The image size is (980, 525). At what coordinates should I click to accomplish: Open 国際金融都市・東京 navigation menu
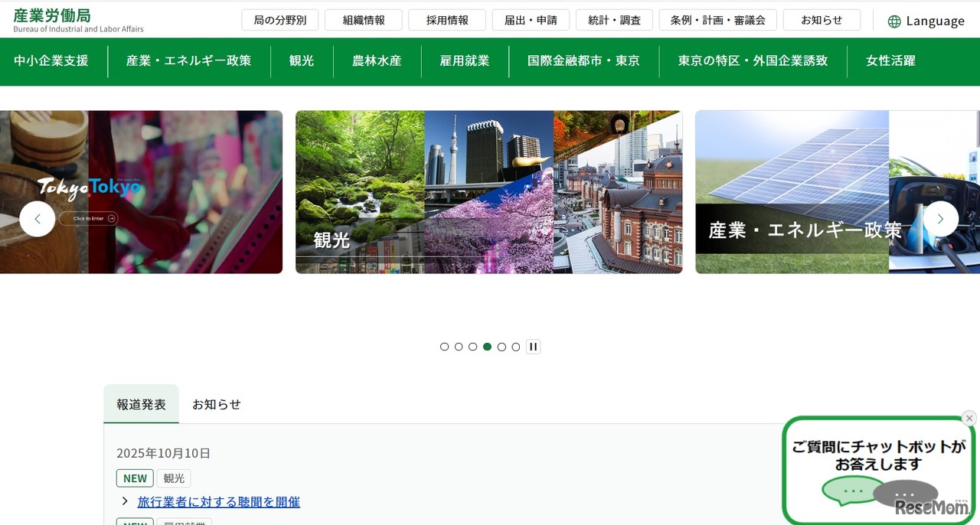[x=583, y=60]
